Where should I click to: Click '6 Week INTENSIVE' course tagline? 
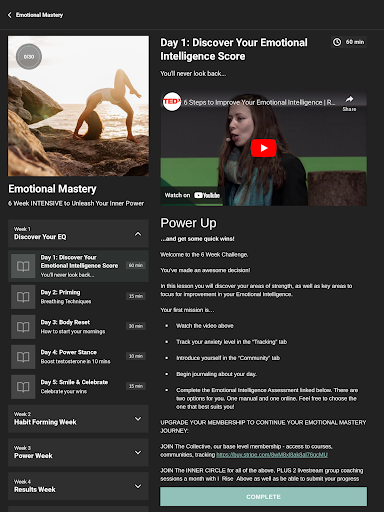[76, 203]
